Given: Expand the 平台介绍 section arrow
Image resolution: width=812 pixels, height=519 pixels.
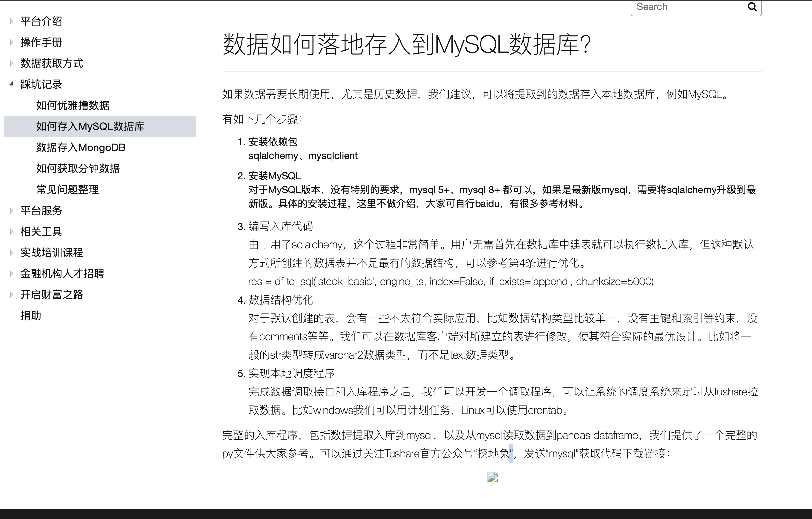Looking at the screenshot, I should pos(11,22).
